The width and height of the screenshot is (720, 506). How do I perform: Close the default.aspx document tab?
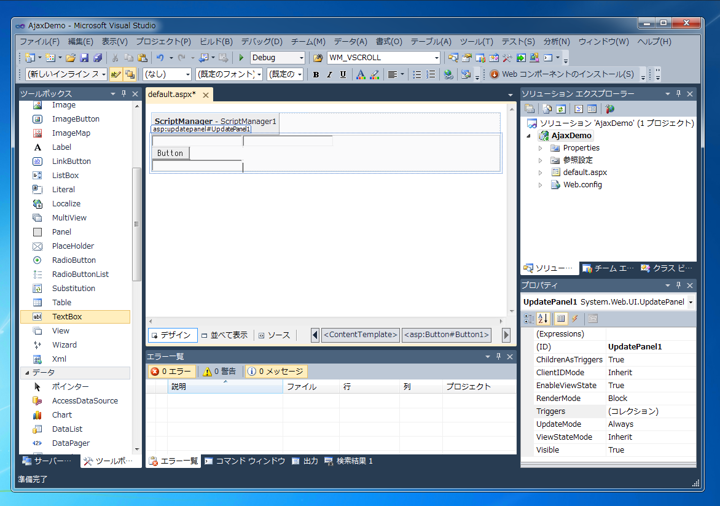pyautogui.click(x=206, y=95)
